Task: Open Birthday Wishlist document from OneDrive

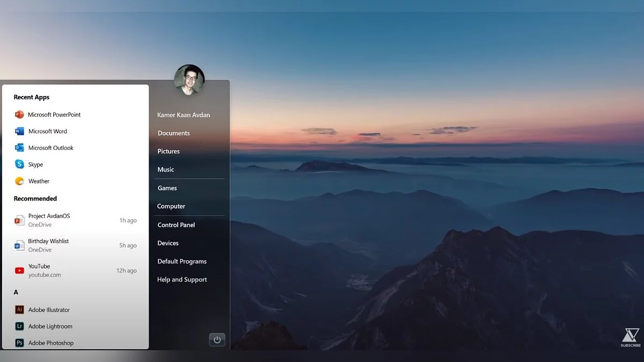Action: coord(48,245)
